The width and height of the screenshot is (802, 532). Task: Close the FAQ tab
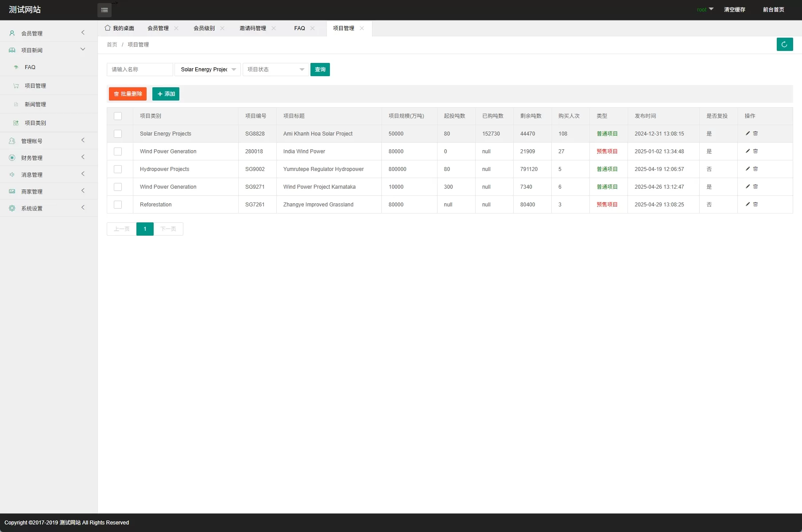click(x=313, y=28)
